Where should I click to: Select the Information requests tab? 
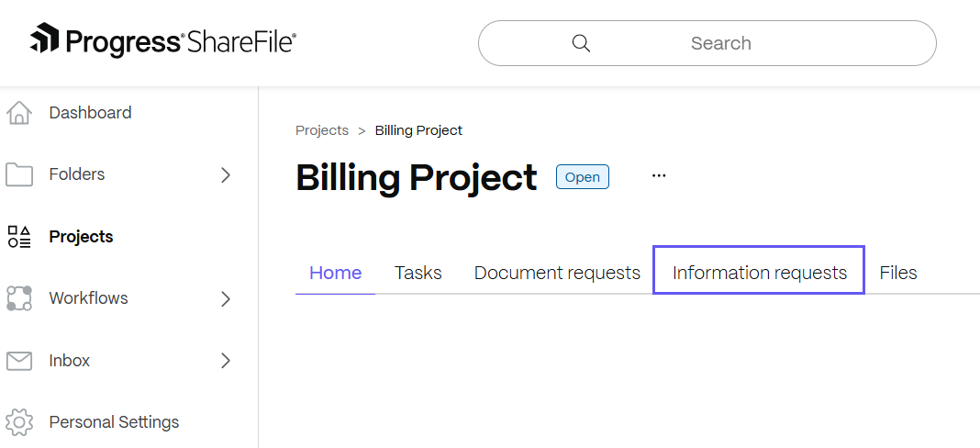tap(759, 273)
